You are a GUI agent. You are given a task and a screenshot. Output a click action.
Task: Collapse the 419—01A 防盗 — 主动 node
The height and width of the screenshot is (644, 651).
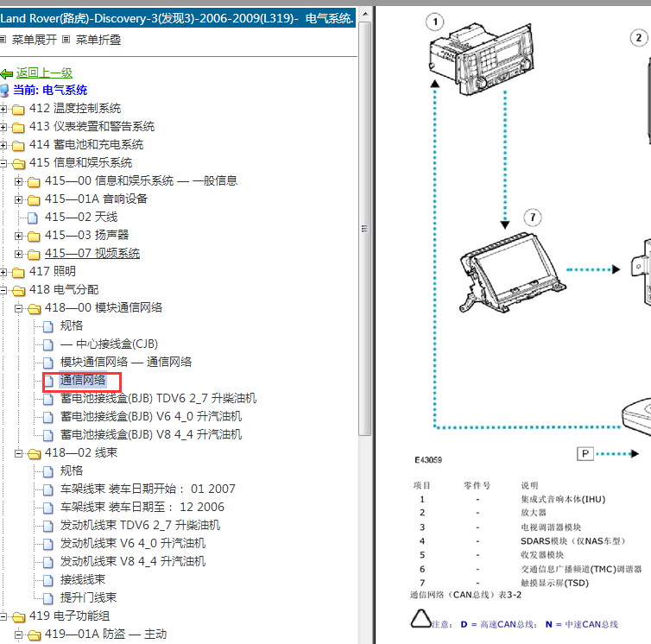click(18, 635)
